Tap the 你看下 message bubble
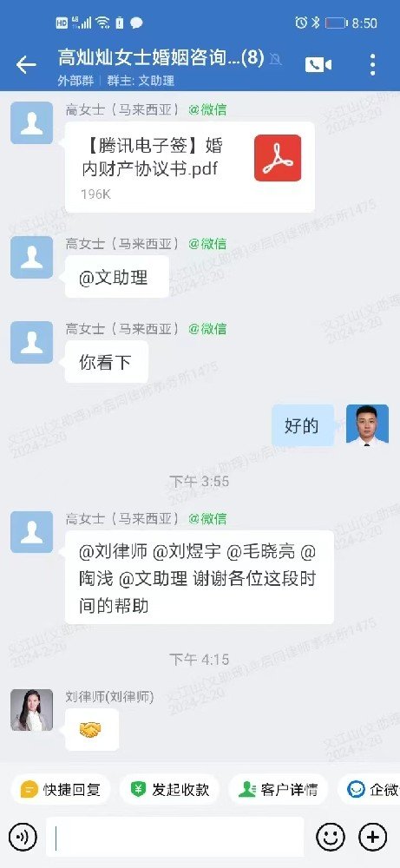Image resolution: width=400 pixels, height=868 pixels. point(106,362)
